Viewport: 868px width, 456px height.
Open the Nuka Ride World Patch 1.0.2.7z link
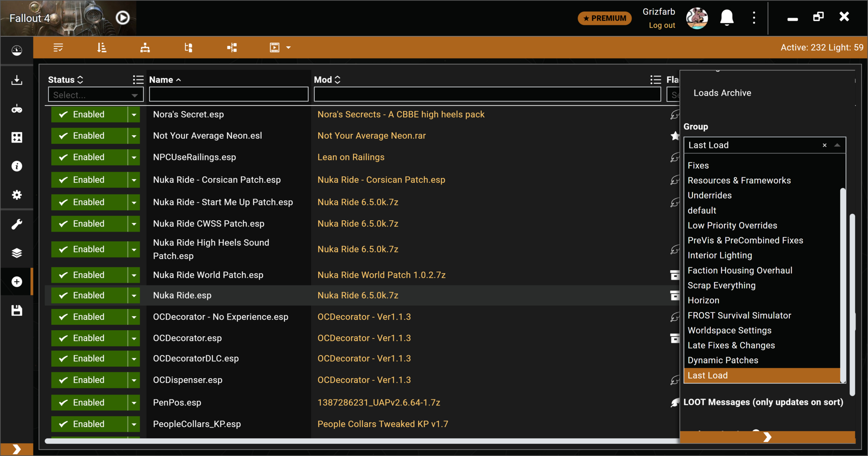(382, 275)
